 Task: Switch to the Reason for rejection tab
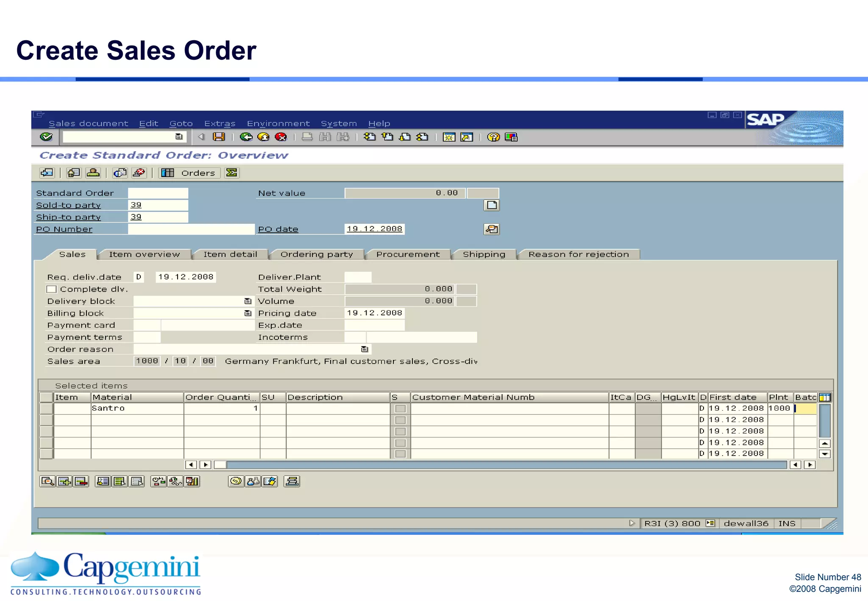coord(579,254)
